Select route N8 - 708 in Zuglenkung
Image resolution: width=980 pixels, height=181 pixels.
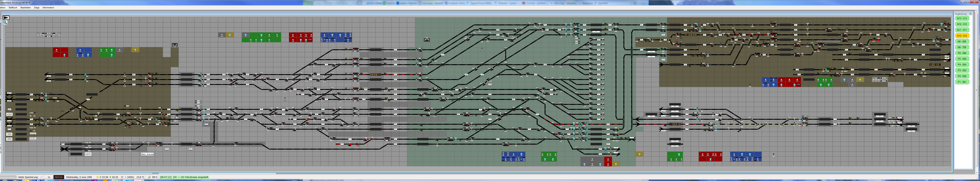coord(962,47)
